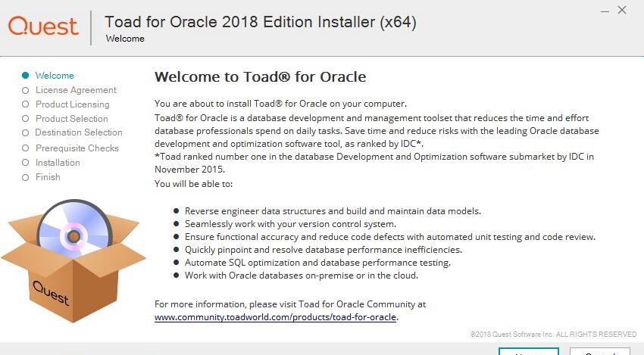The image size is (644, 355).
Task: Select the Welcome step bullet
Action: click(26, 75)
